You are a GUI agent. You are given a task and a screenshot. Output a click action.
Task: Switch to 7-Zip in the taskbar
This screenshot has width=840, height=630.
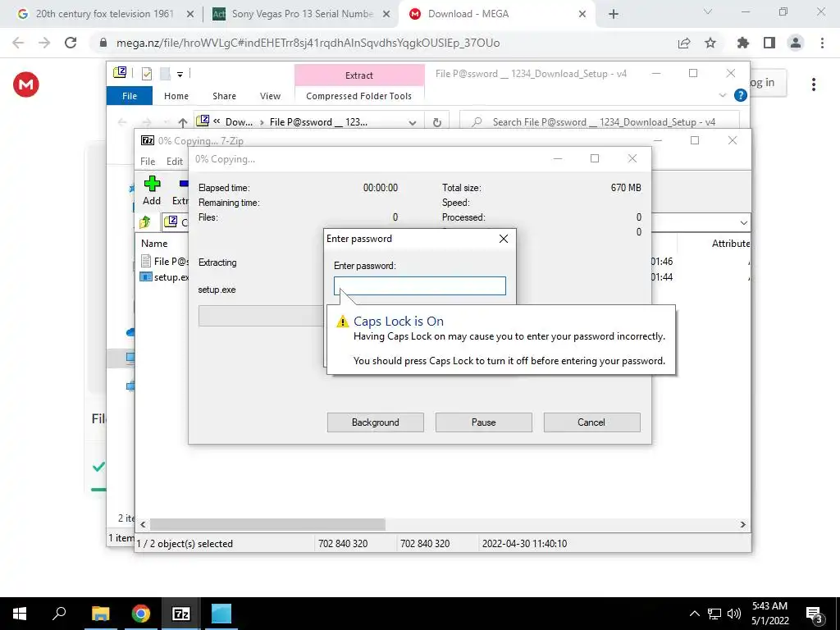(181, 614)
